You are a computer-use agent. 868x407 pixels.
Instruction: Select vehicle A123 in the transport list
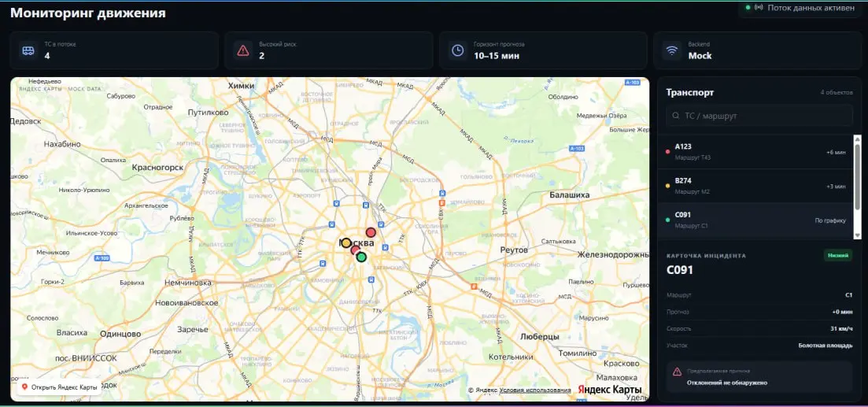click(x=755, y=152)
